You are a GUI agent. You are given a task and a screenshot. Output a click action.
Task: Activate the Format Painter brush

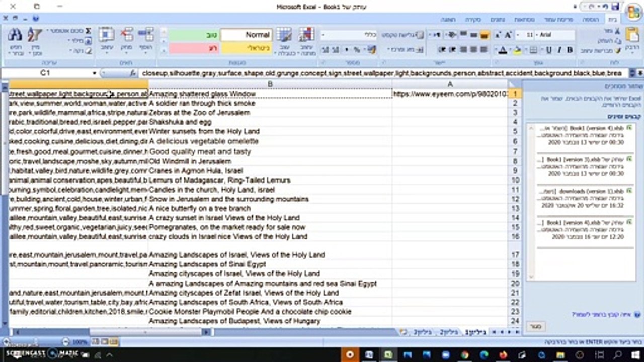click(x=617, y=50)
